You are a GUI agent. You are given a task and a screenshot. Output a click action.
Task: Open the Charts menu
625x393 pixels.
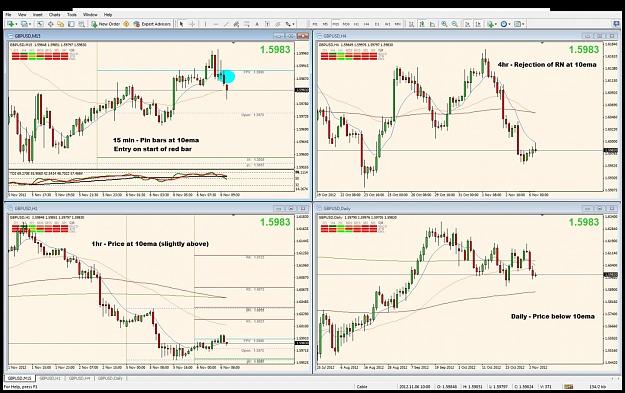55,15
